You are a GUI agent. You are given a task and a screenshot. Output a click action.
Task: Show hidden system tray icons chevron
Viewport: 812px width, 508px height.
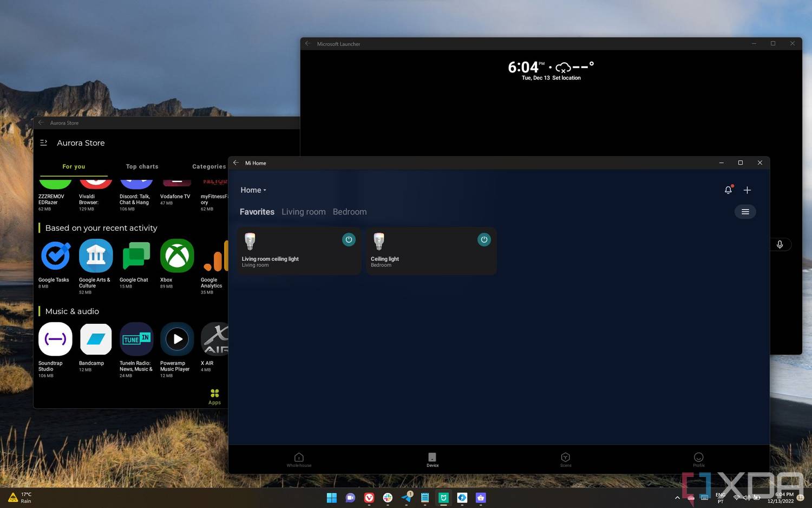[x=677, y=498]
